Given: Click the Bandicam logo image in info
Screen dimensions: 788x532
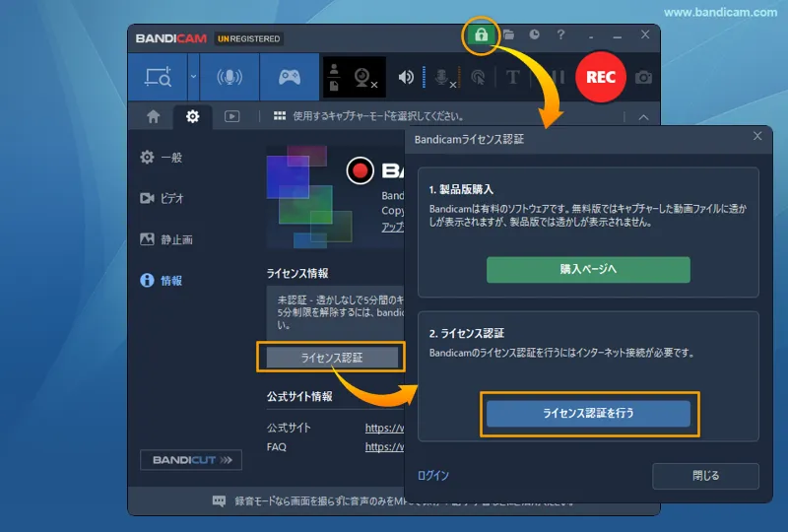Looking at the screenshot, I should coord(309,197).
